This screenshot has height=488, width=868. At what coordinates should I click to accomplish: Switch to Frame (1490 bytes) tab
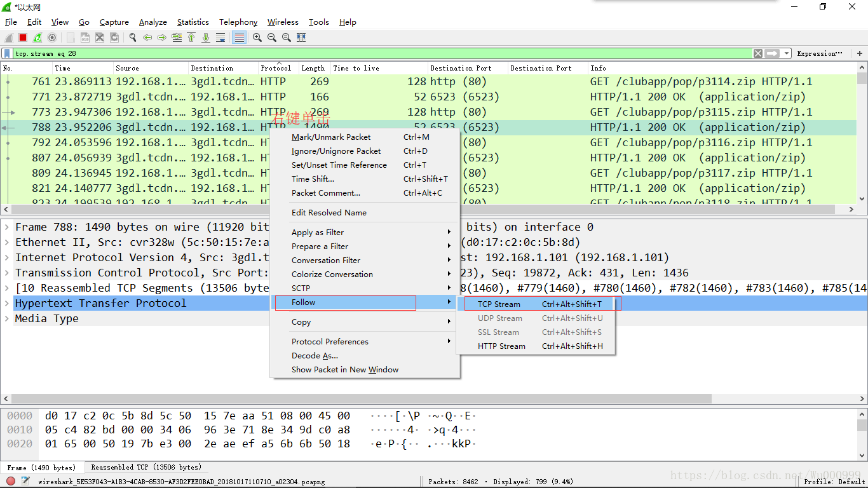pos(41,467)
